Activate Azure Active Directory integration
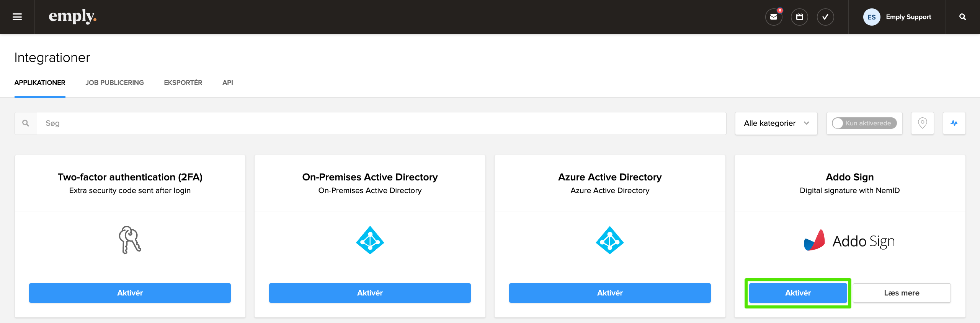This screenshot has height=323, width=980. (x=610, y=293)
